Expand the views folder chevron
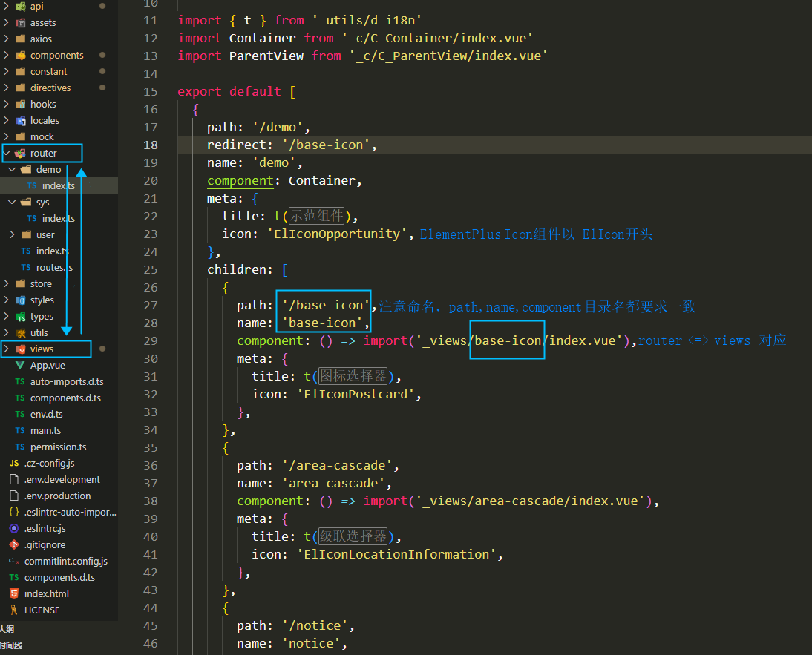 coord(6,349)
